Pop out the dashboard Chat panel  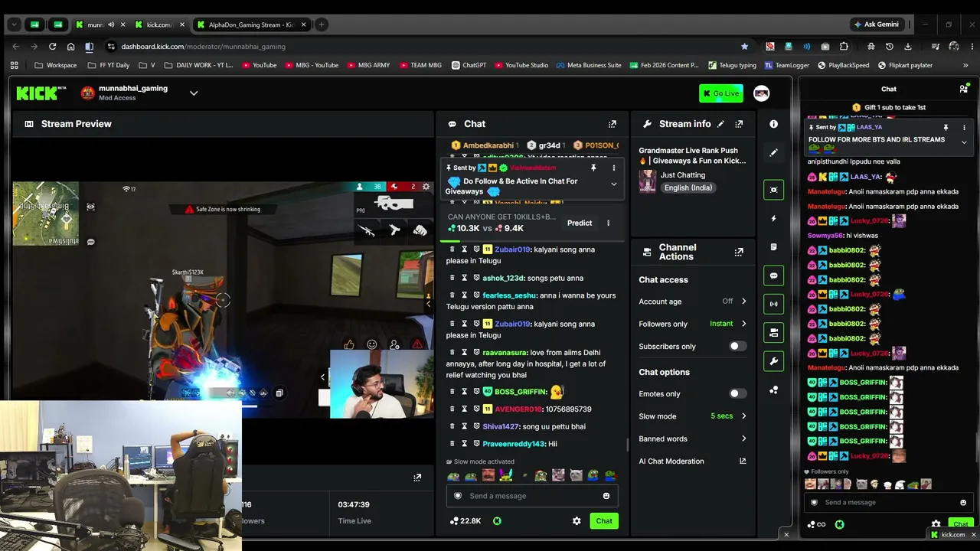point(612,124)
